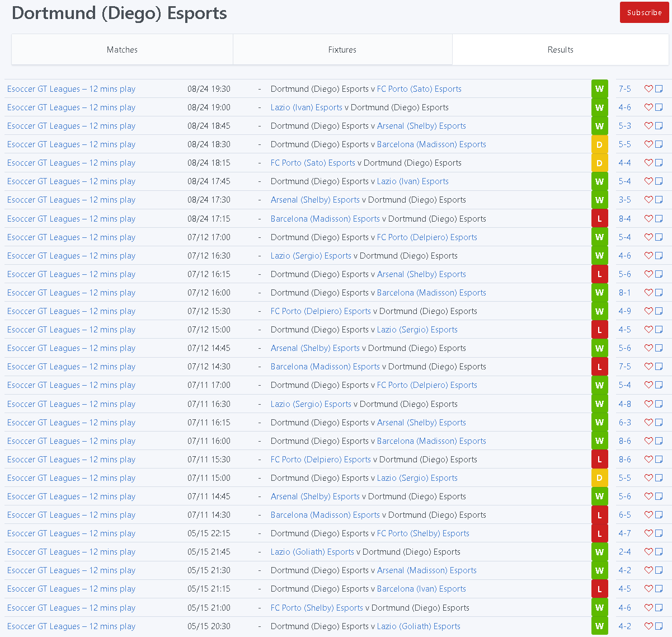The image size is (672, 637).
Task: Add a note to 05/15 21:00 match
Action: point(659,607)
